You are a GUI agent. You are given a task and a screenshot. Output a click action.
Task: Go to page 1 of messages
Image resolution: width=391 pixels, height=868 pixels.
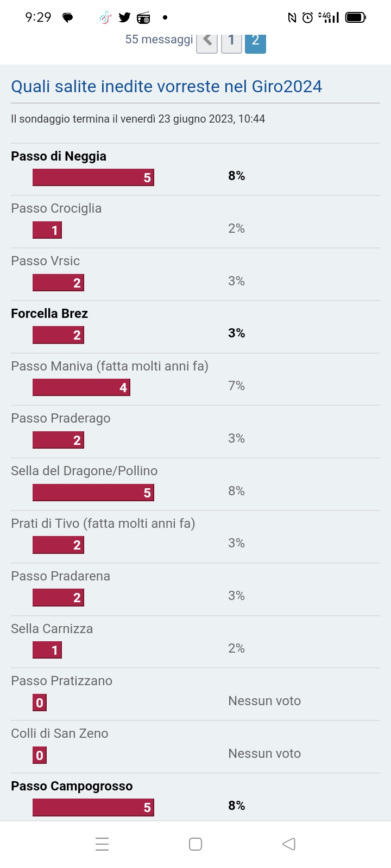(x=231, y=41)
